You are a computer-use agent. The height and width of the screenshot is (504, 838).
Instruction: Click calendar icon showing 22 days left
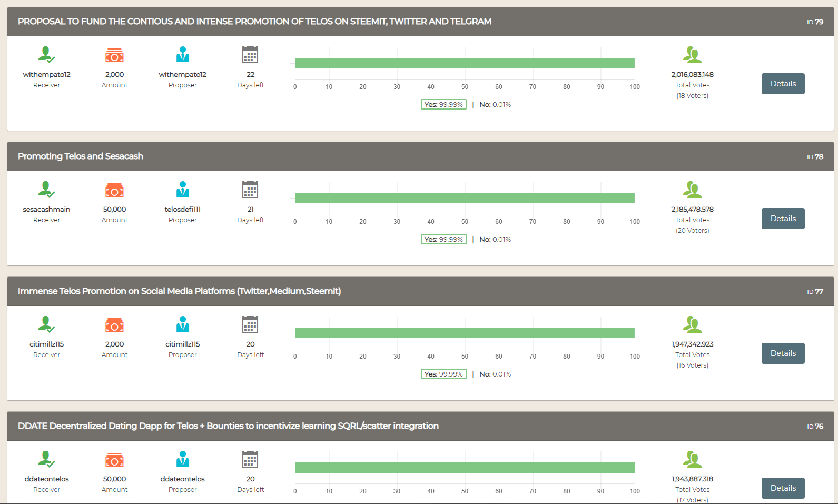[x=250, y=55]
